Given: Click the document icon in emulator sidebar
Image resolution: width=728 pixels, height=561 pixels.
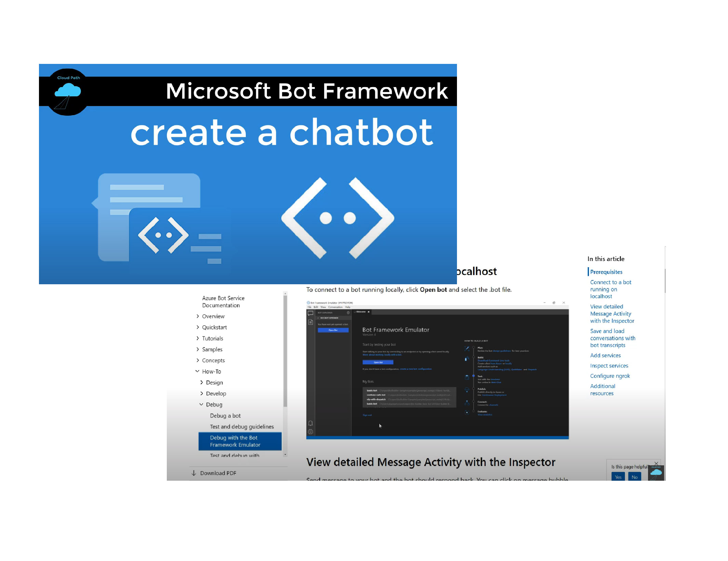Looking at the screenshot, I should [x=310, y=322].
